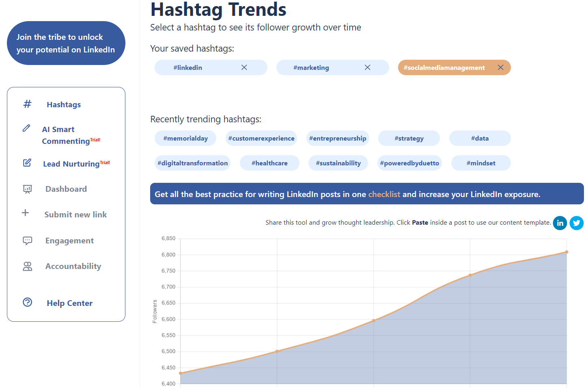Click the last data point on follower chart
Screen dimensions: 588x388
(x=566, y=252)
